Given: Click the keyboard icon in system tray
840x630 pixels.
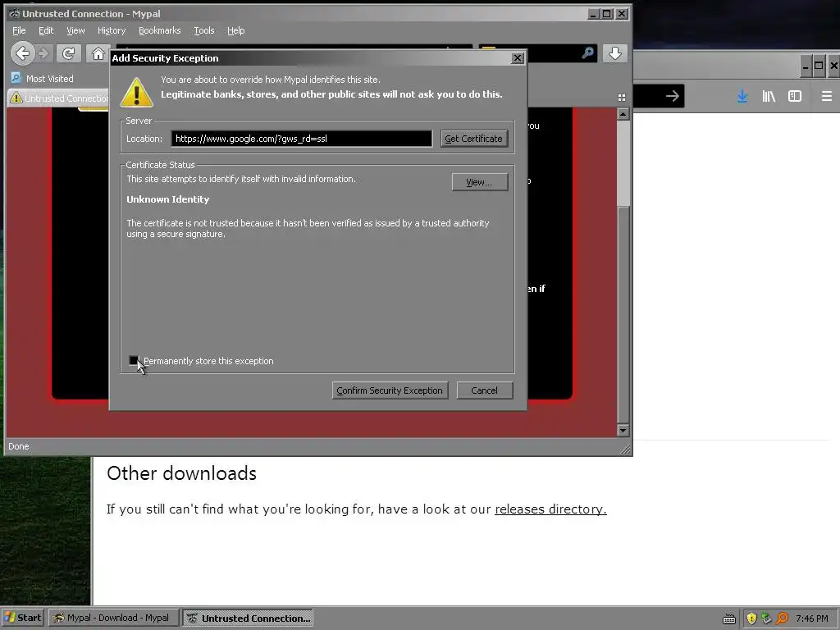Looking at the screenshot, I should [729, 619].
